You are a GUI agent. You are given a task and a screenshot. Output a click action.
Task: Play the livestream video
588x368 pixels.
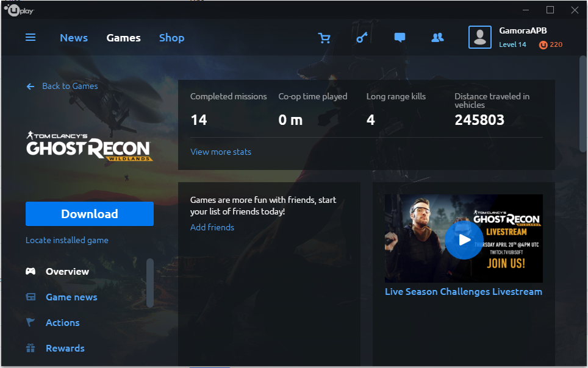point(464,240)
